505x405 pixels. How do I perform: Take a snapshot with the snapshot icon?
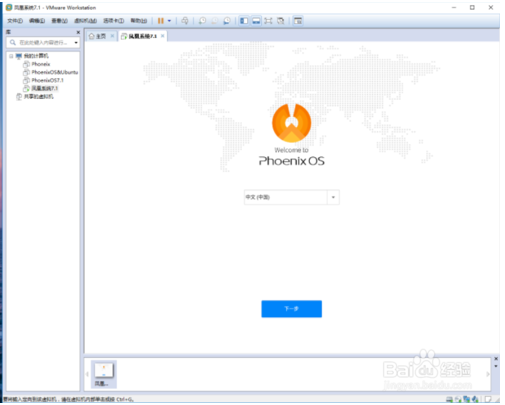pyautogui.click(x=202, y=21)
